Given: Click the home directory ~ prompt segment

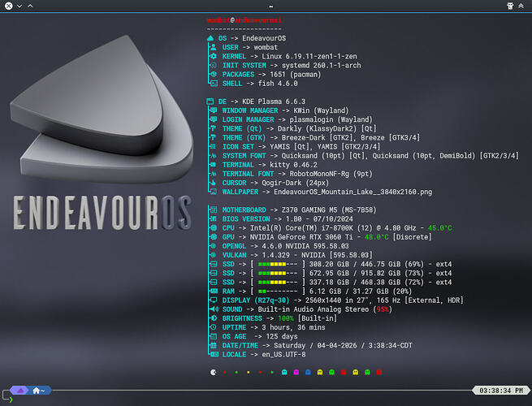Looking at the screenshot, I should [x=40, y=391].
